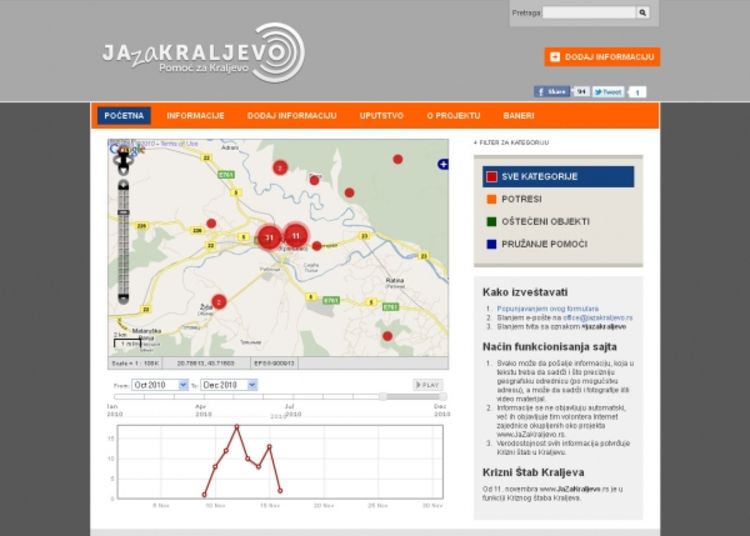Click the Krizni Štab Kraljeva heading
The height and width of the screenshot is (536, 750).
[533, 472]
